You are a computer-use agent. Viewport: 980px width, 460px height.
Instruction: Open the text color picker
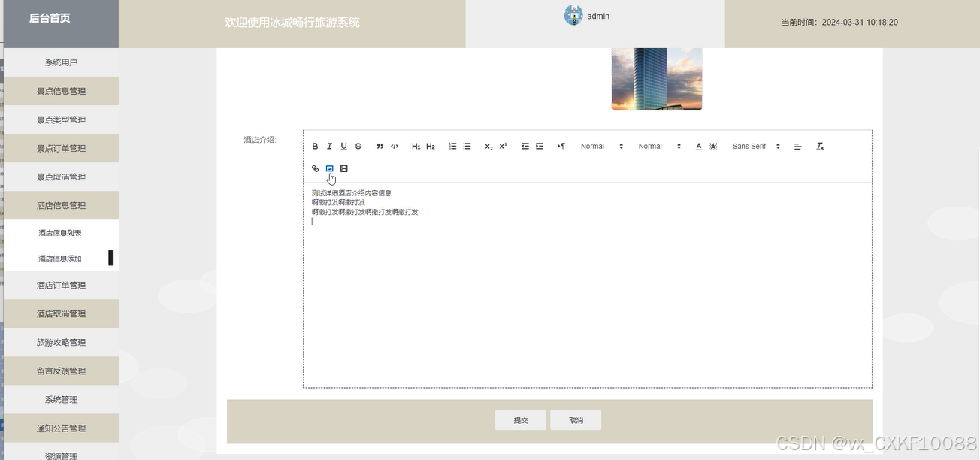[x=698, y=147]
